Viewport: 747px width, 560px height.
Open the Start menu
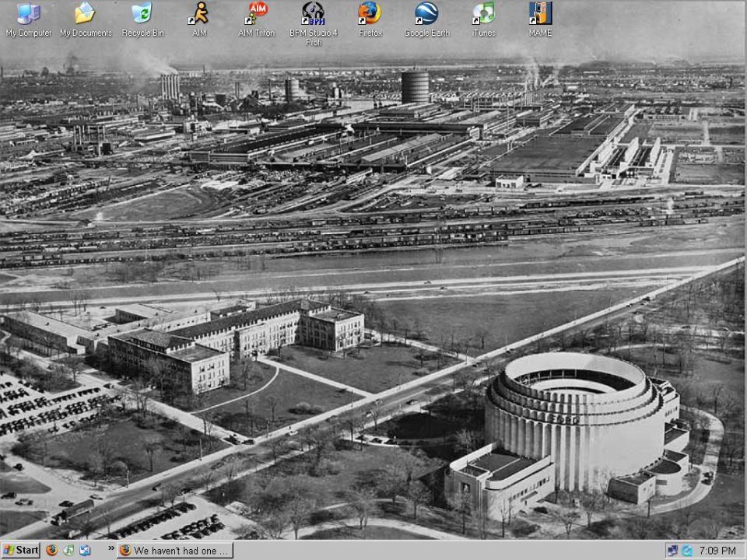pyautogui.click(x=20, y=551)
